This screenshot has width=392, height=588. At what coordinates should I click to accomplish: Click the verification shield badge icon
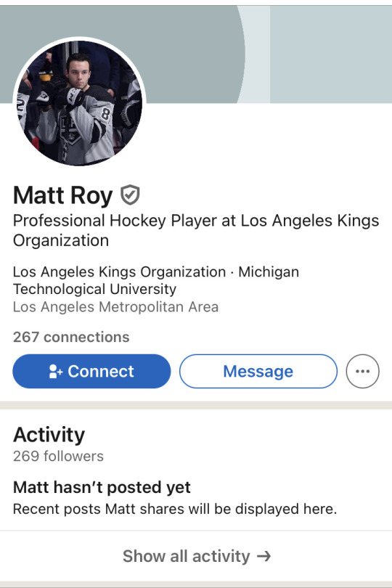pos(130,195)
